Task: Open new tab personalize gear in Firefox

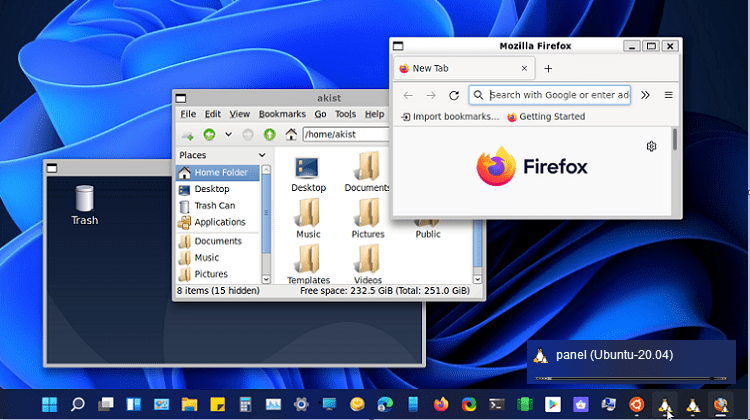Action: [651, 146]
